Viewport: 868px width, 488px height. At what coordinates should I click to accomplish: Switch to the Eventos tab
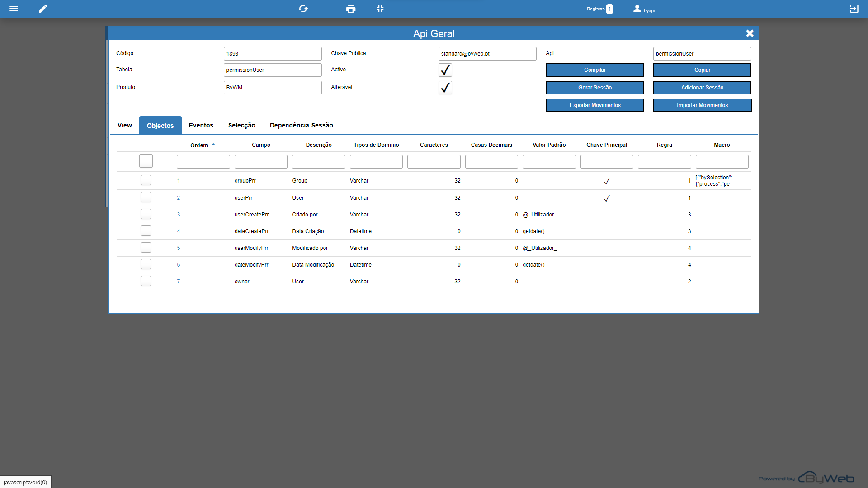click(x=201, y=125)
